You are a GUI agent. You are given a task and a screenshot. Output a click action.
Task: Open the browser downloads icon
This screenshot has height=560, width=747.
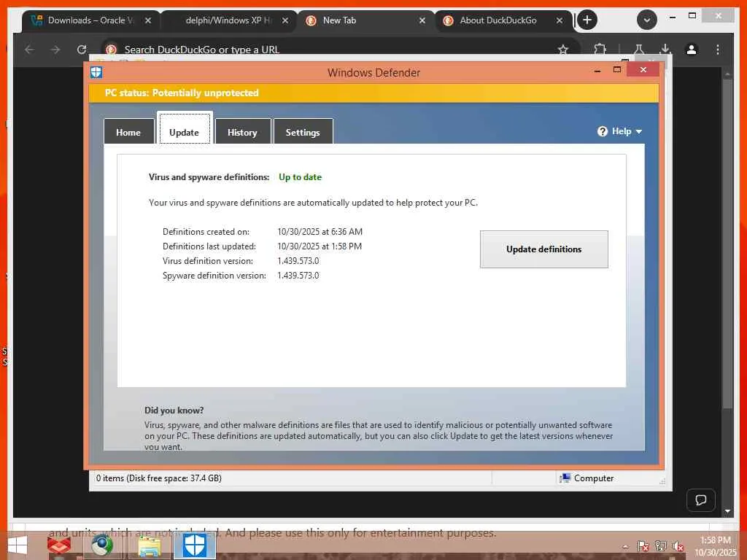pos(665,50)
